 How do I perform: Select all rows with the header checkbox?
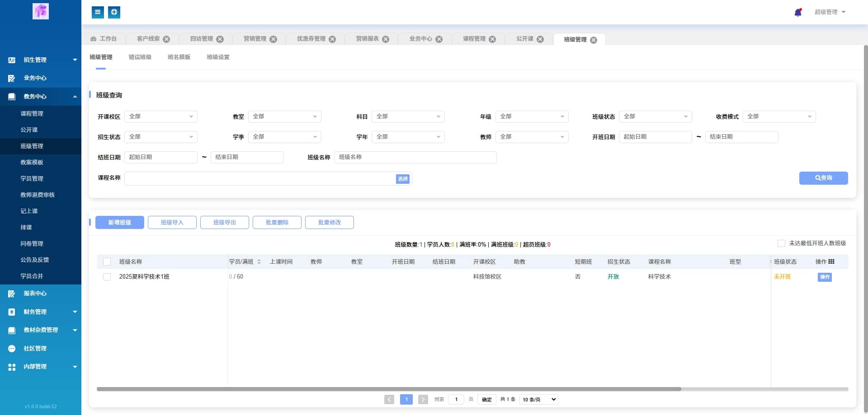[x=107, y=262]
